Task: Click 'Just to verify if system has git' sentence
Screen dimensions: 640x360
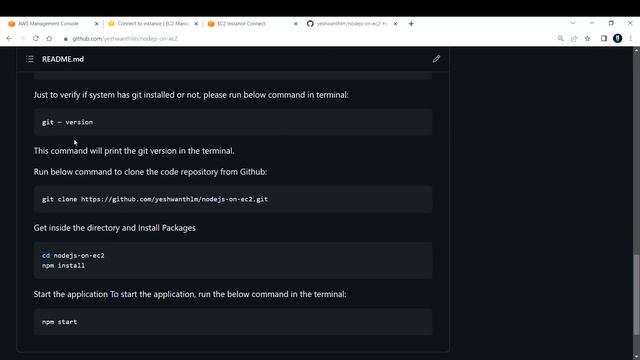Action: 191,95
